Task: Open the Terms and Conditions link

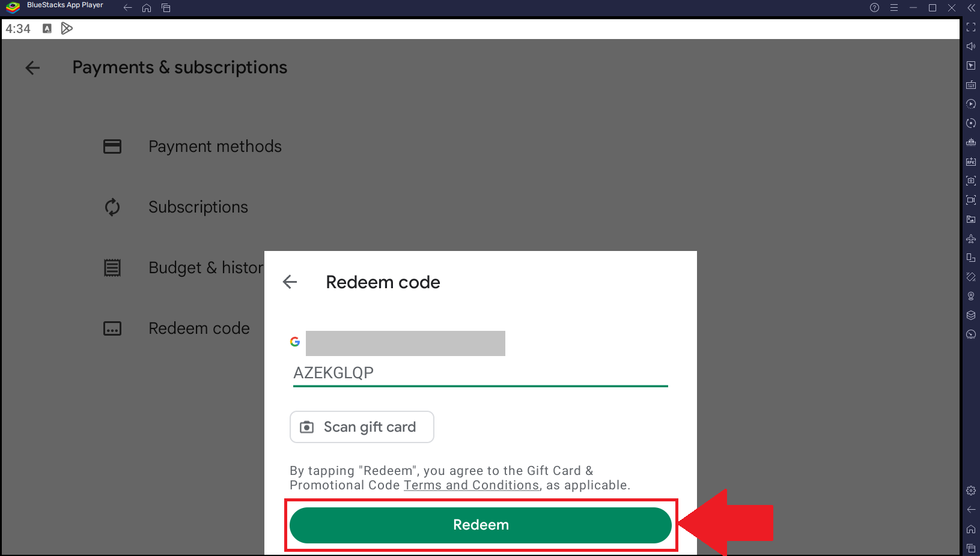Action: (471, 485)
